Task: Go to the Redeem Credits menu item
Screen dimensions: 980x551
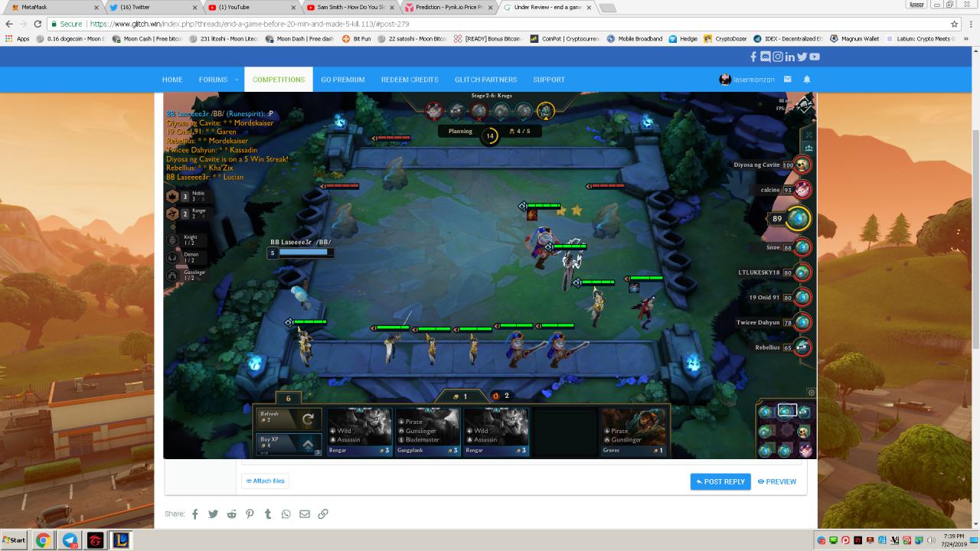Action: pyautogui.click(x=410, y=80)
